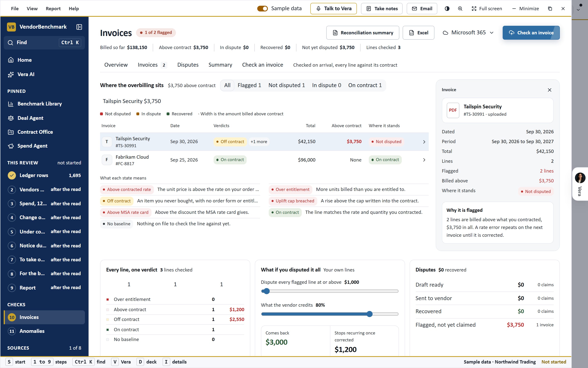Open pinned Contract Office
This screenshot has width=588, height=368.
[x=44, y=132]
